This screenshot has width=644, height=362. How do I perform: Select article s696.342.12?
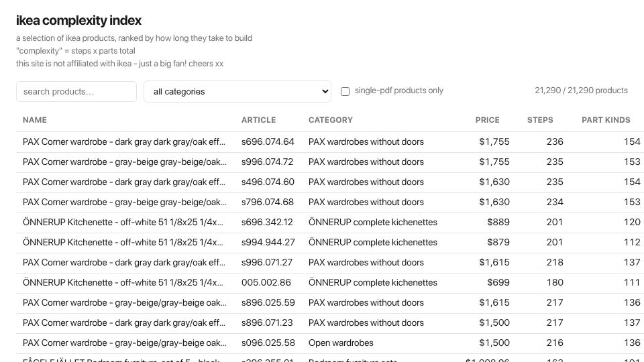tap(267, 222)
